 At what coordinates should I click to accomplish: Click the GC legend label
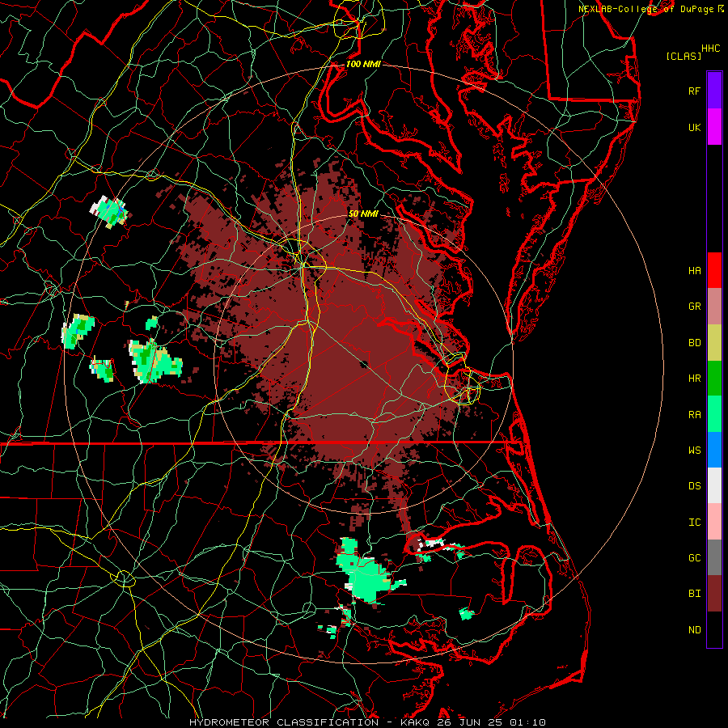(695, 558)
